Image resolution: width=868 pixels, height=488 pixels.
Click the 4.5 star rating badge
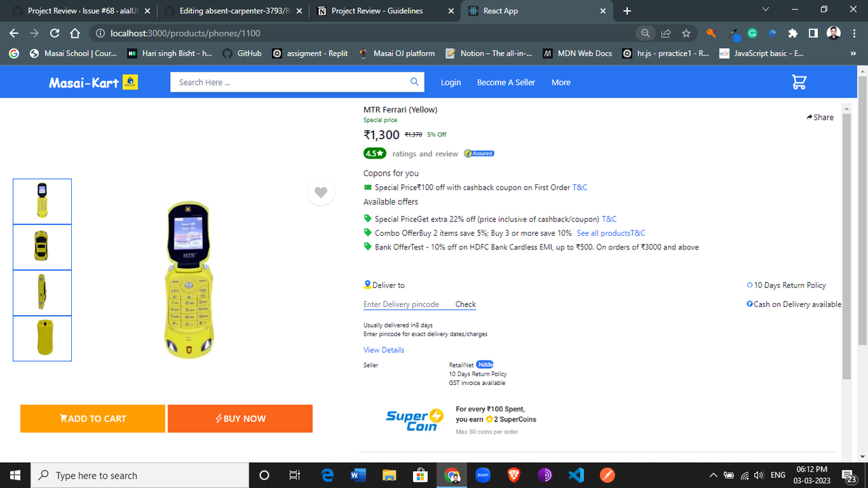click(375, 153)
